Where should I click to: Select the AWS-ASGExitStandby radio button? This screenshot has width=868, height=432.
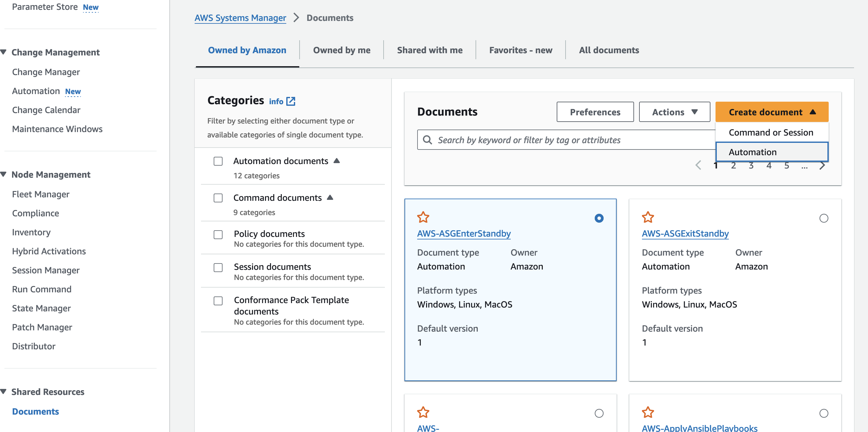824,218
